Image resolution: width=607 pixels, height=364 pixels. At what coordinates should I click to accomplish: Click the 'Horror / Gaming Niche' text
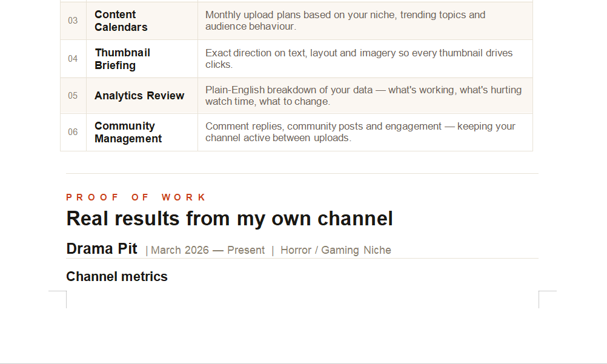[x=336, y=250]
